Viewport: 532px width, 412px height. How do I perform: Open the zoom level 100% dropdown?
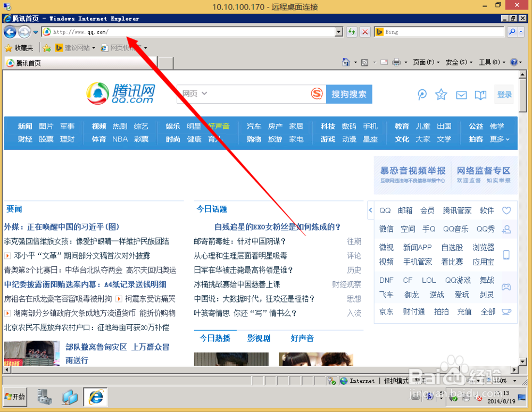[x=514, y=381]
